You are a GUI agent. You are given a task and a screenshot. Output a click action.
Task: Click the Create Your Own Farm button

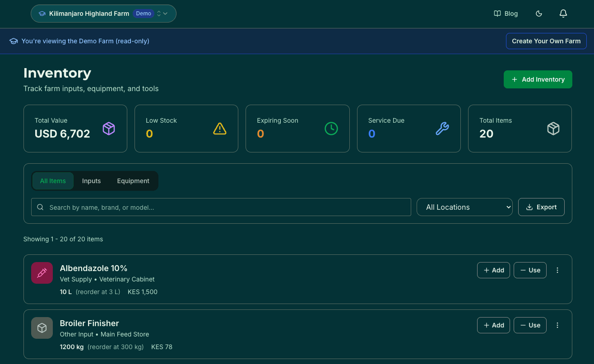[546, 41]
